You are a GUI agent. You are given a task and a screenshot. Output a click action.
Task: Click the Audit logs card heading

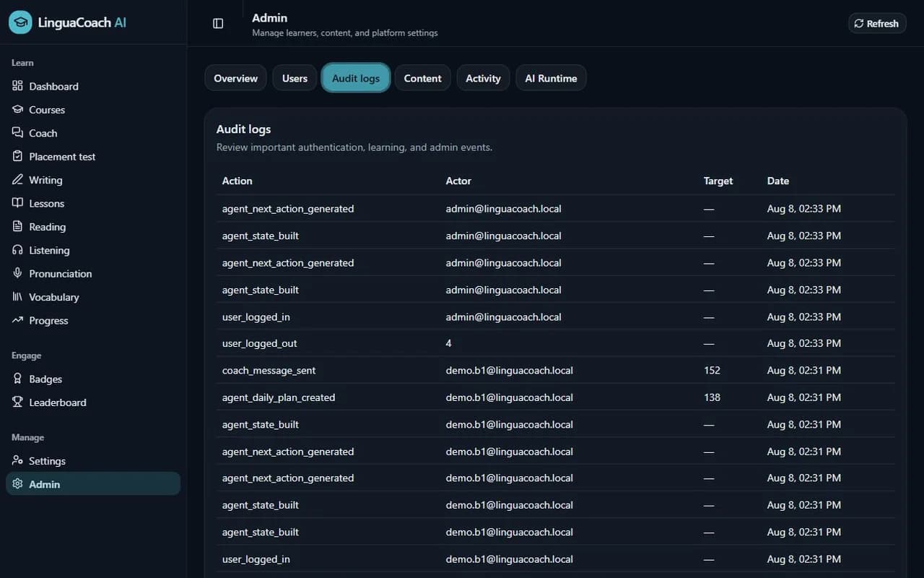pyautogui.click(x=244, y=129)
